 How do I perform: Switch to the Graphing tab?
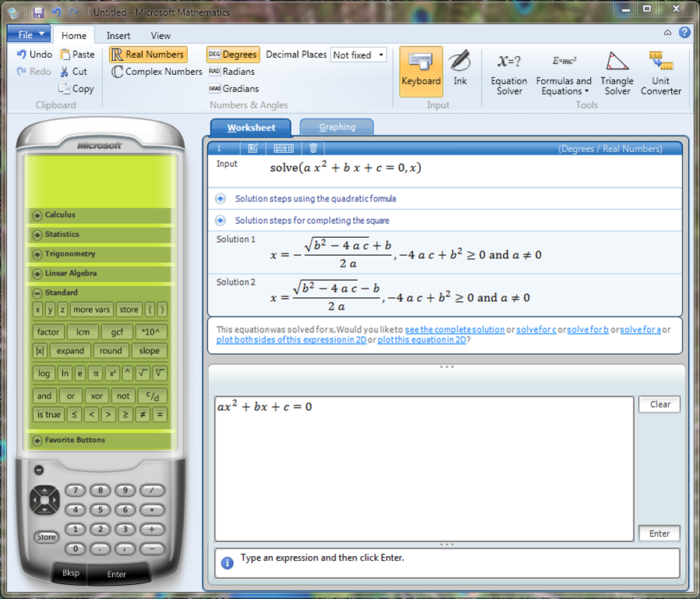[x=336, y=126]
